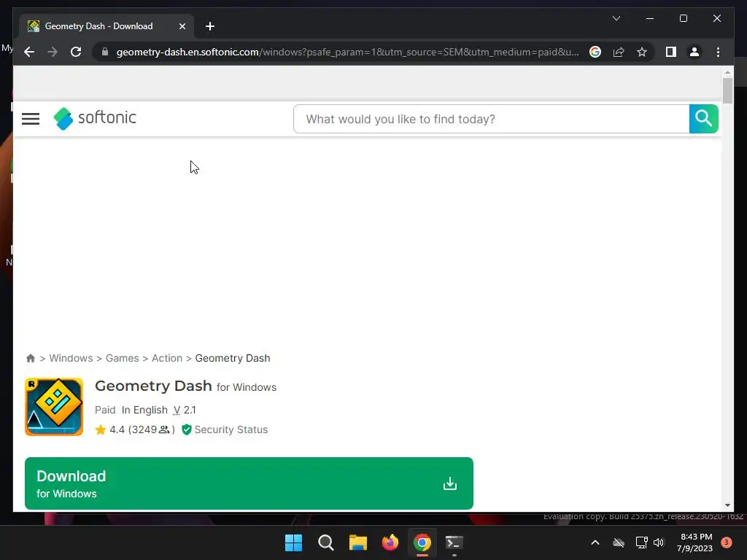Click the page vertical scrollbar thumb

pos(727,90)
